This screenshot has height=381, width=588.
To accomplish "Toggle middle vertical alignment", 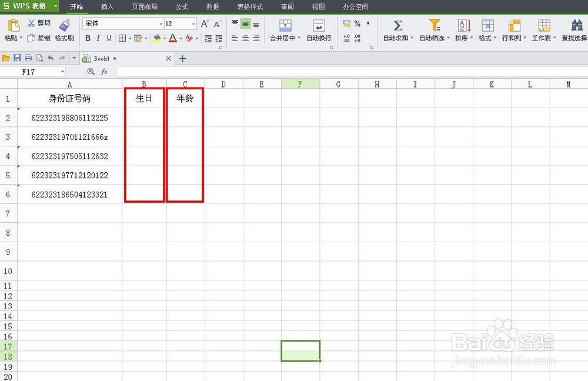I will pos(245,24).
